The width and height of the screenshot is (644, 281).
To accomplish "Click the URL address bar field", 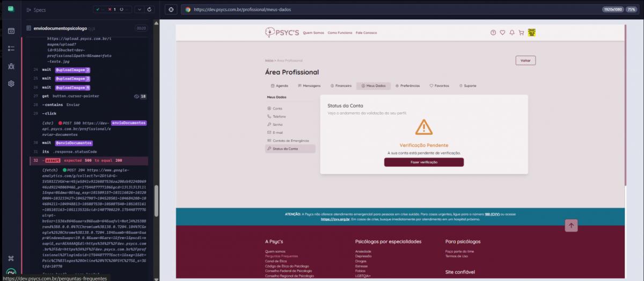I will [x=376, y=10].
